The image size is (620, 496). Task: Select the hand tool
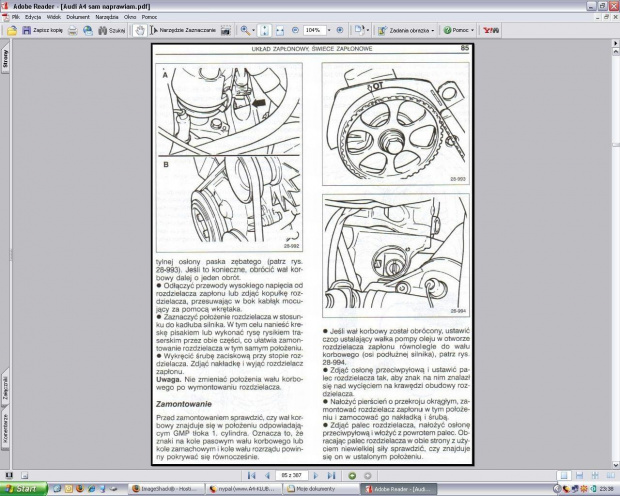click(x=139, y=31)
